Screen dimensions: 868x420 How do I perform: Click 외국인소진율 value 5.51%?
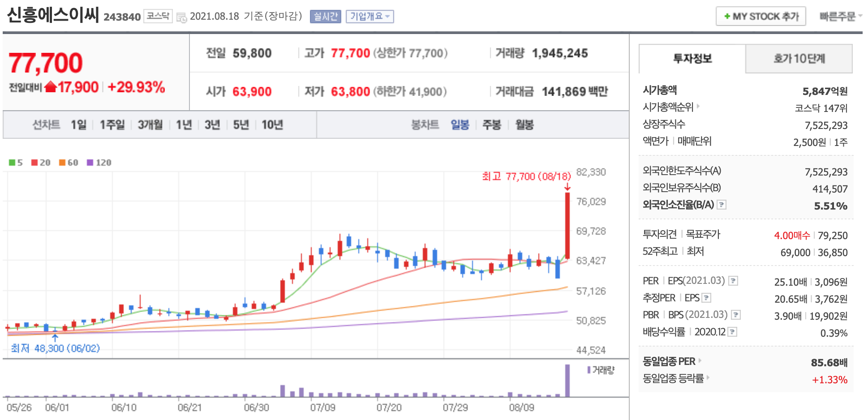831,206
